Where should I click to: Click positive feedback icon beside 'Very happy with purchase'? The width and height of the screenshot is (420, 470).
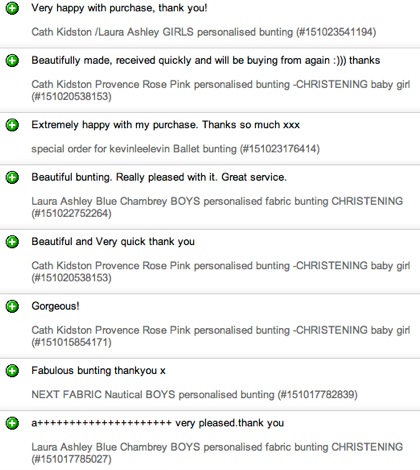pyautogui.click(x=12, y=8)
